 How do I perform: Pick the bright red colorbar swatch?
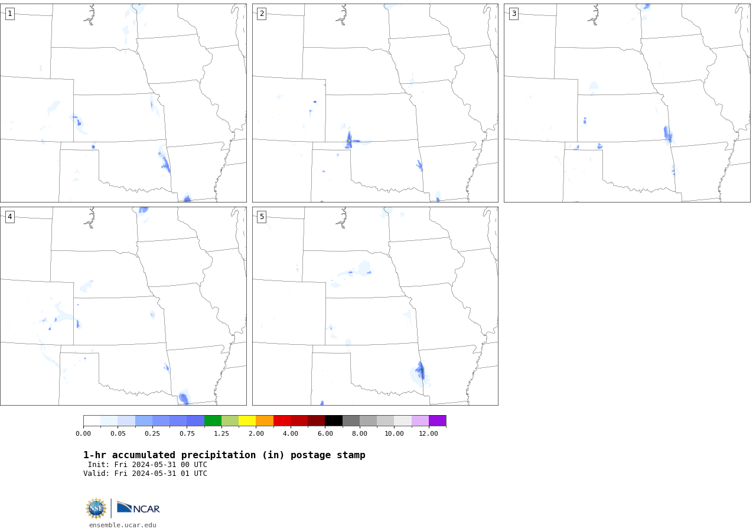click(x=282, y=421)
